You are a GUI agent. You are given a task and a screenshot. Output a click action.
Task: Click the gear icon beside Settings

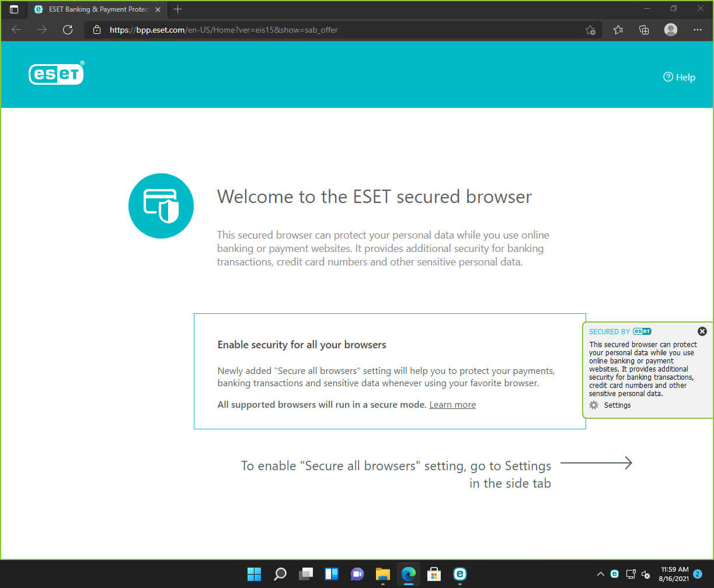coord(594,405)
